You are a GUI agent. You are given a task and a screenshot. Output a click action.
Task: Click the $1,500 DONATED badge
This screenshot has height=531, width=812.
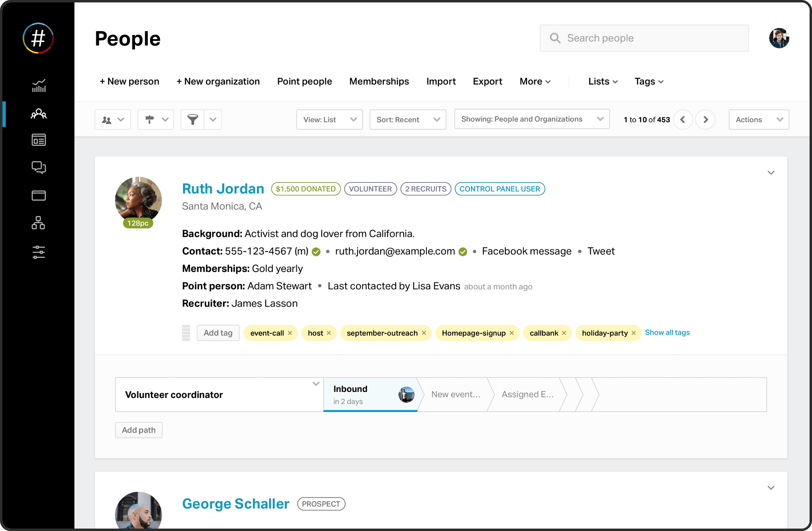(x=306, y=189)
